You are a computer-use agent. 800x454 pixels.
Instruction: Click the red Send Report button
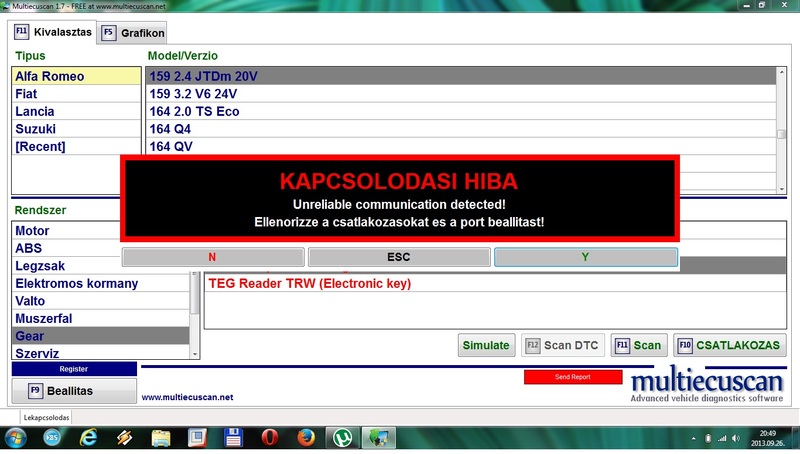(x=573, y=377)
